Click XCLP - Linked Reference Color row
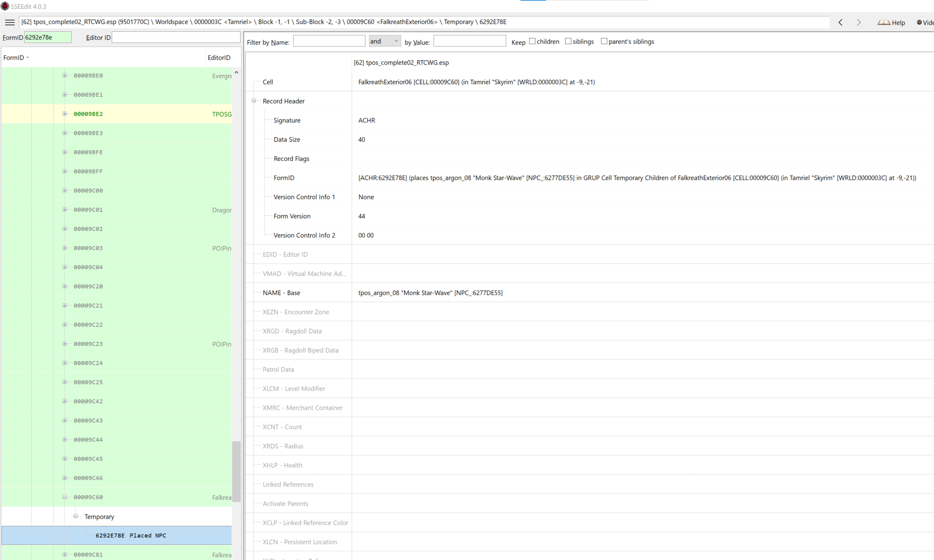This screenshot has height=560, width=934. point(590,523)
